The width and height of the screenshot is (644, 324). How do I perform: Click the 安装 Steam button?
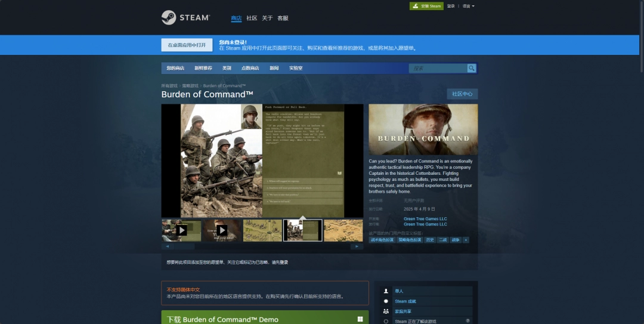click(x=426, y=6)
